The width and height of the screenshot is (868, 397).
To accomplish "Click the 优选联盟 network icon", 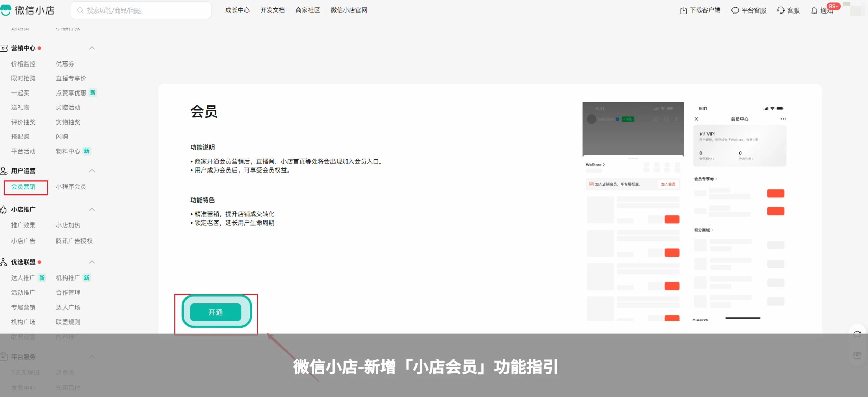I will (x=4, y=262).
